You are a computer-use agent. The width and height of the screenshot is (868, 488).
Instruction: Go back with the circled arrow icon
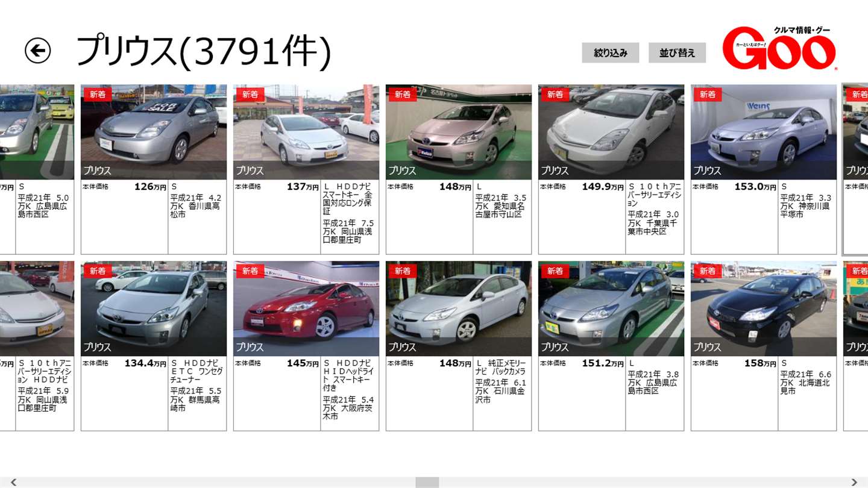[x=37, y=51]
